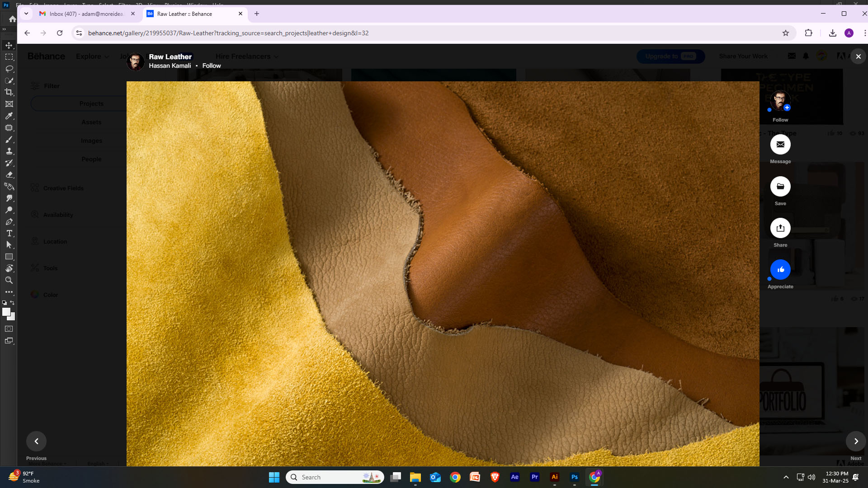Image resolution: width=868 pixels, height=488 pixels.
Task: Bookmark this page with star icon
Action: point(786,33)
